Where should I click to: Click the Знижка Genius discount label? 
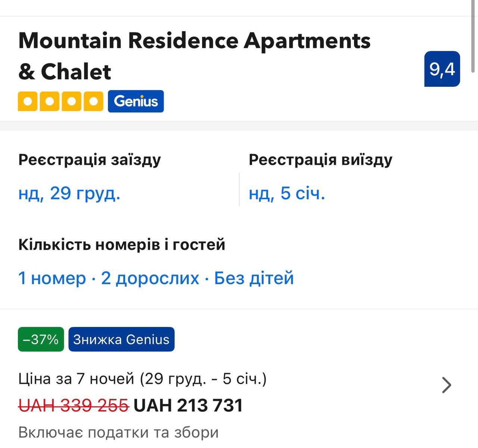click(x=121, y=339)
